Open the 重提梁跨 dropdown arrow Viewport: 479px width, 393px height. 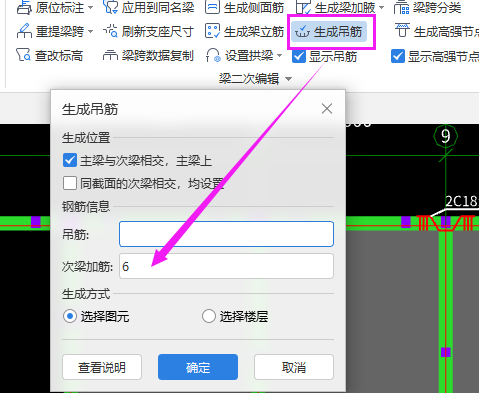tap(91, 32)
